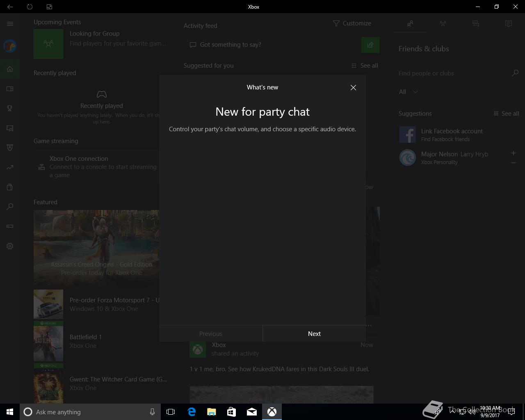This screenshot has height=420, width=525.
Task: Open Looking for Group tile
Action: (100, 43)
